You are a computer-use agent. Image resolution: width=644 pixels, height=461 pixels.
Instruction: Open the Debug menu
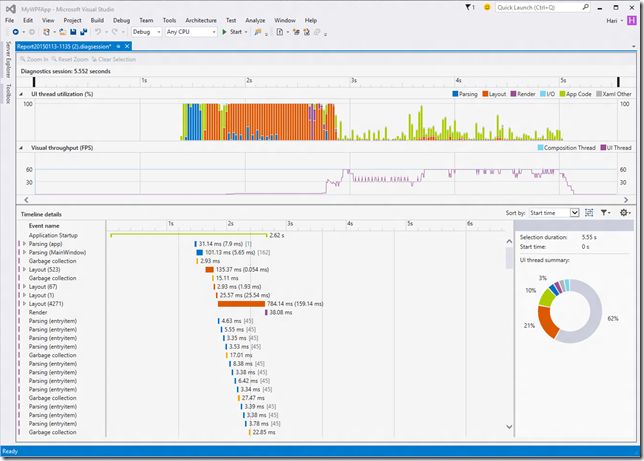point(121,20)
